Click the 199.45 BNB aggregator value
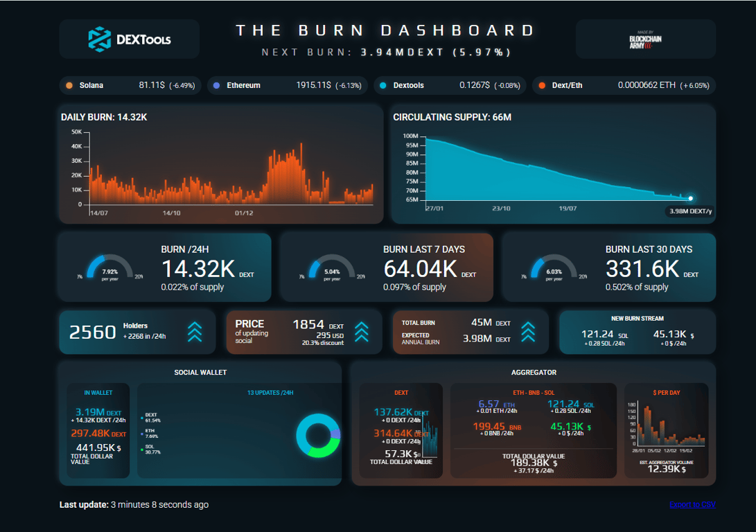756x532 pixels. 497,427
